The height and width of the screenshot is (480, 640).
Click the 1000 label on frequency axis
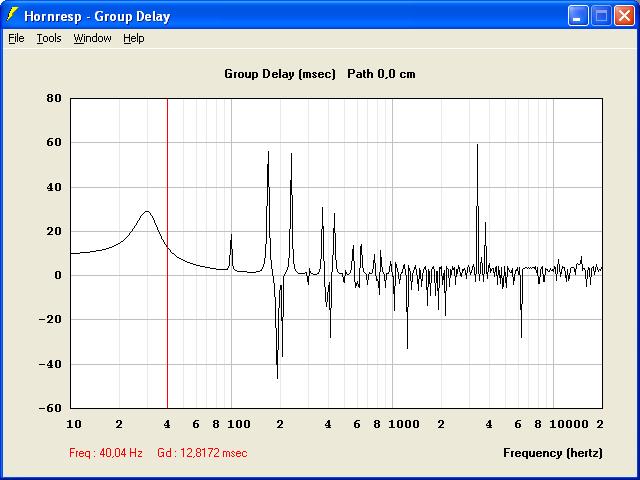(x=404, y=424)
